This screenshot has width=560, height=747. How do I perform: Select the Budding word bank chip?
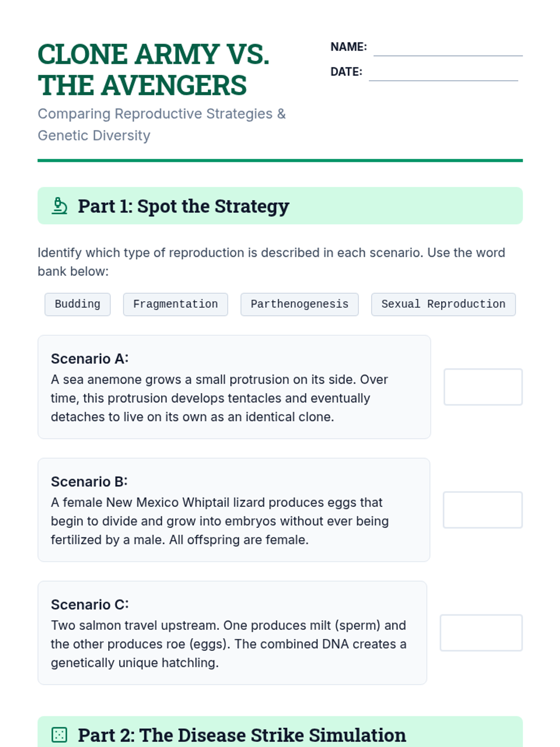(77, 304)
